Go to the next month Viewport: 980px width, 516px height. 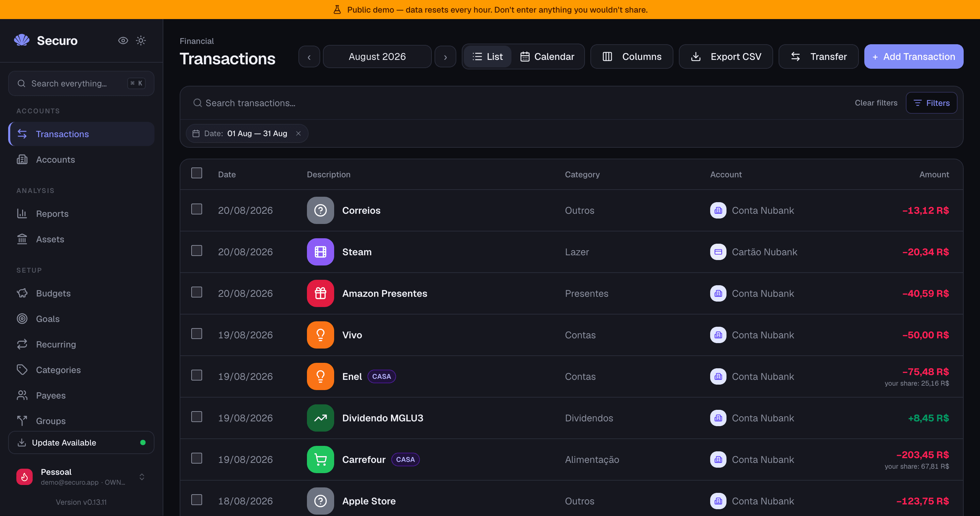(x=445, y=57)
